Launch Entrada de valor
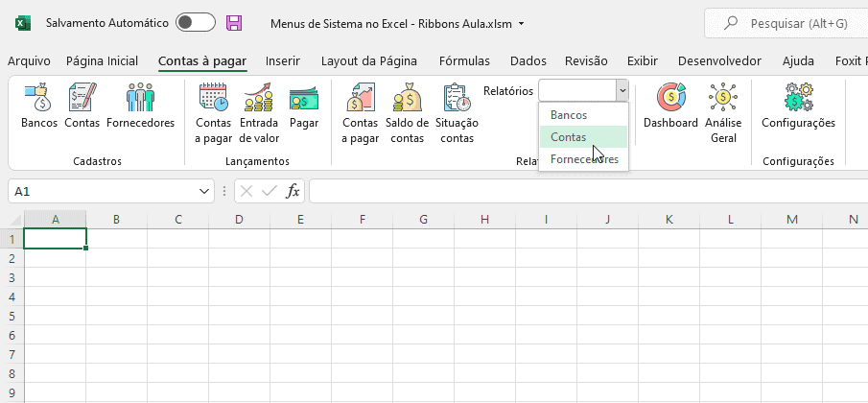This screenshot has height=403, width=868. coord(259,98)
